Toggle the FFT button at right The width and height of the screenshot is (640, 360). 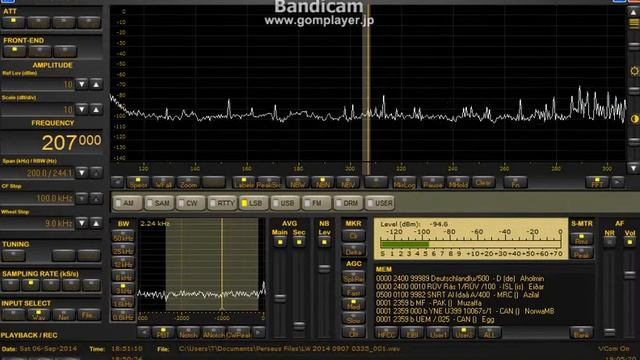click(x=597, y=182)
